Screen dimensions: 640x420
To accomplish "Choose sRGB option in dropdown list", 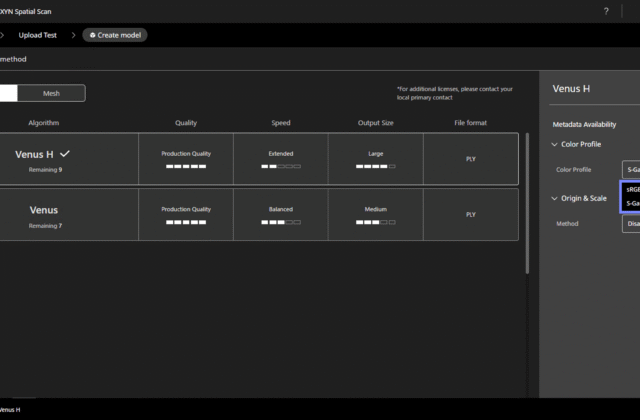I will coord(632,189).
